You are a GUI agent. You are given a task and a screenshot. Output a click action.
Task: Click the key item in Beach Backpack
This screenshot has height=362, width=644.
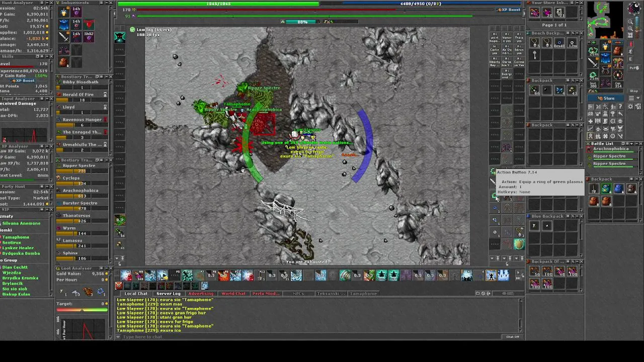(535, 55)
